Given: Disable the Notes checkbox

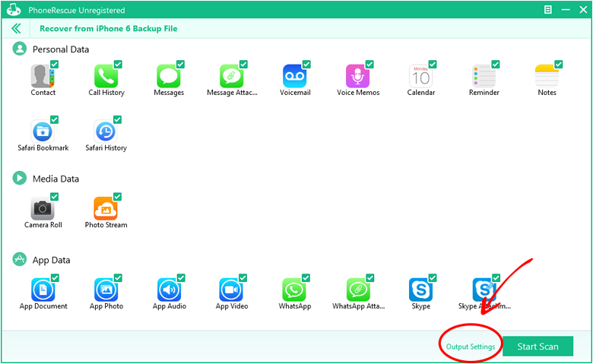Looking at the screenshot, I should (559, 65).
